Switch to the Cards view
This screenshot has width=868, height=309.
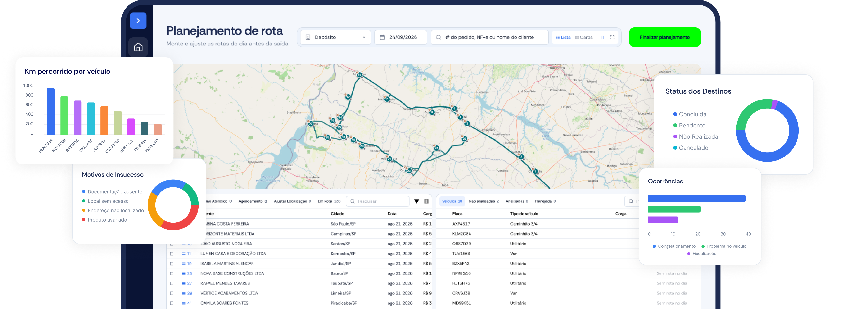tap(584, 37)
